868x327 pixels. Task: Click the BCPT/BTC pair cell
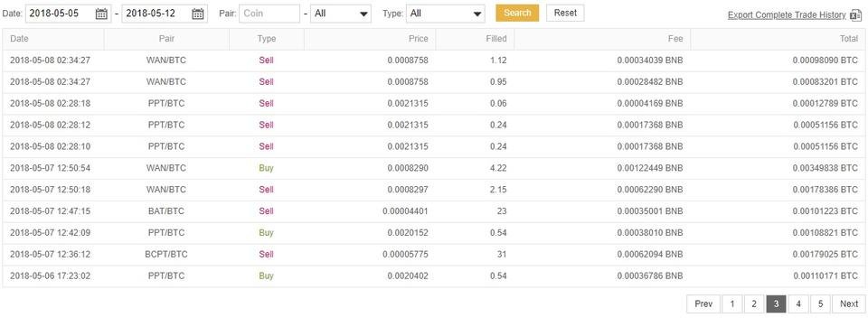[x=166, y=255]
